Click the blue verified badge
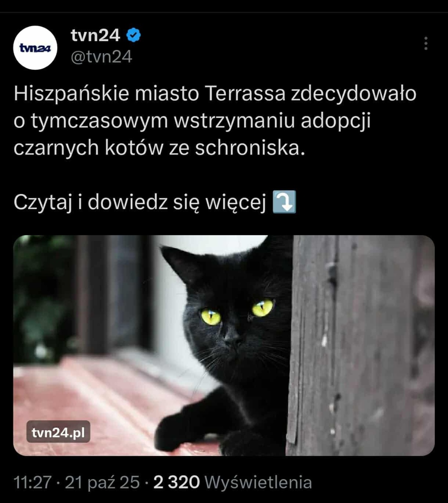The height and width of the screenshot is (503, 448). click(133, 35)
